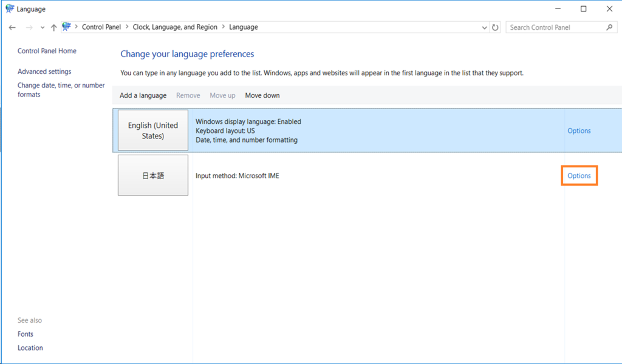Click the Move up command
Image resolution: width=622 pixels, height=364 pixels.
point(222,95)
